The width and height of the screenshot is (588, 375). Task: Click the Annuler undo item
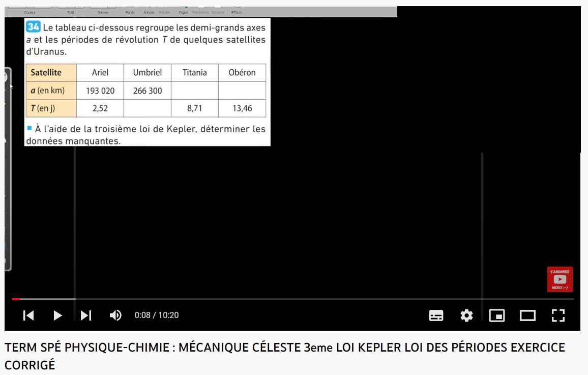tap(149, 12)
